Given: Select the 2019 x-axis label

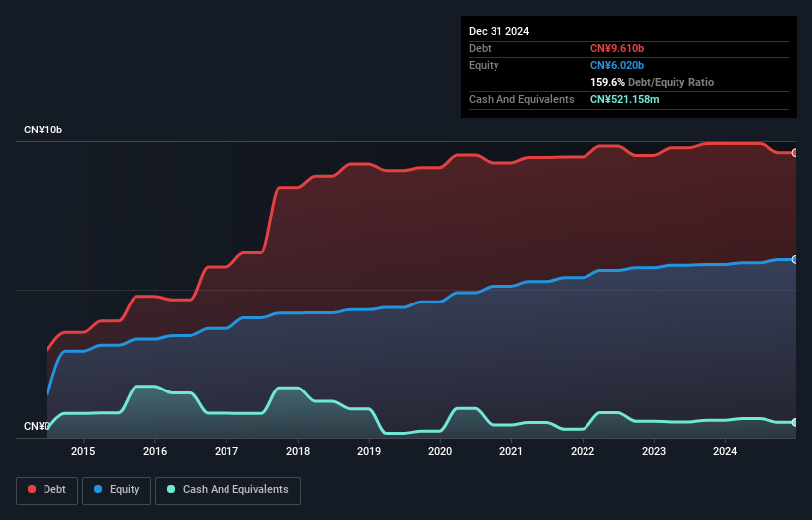Looking at the screenshot, I should coord(369,451).
